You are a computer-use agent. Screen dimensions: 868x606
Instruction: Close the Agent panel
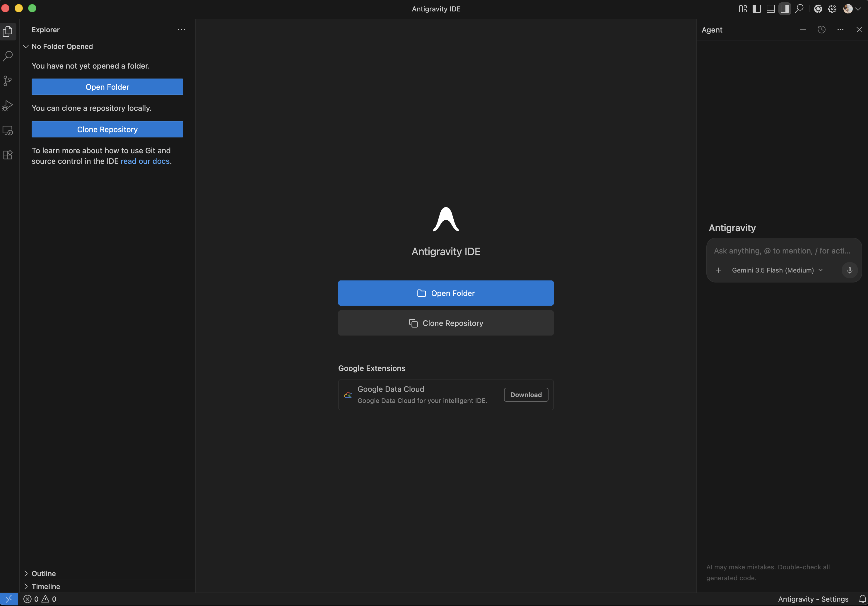click(x=859, y=30)
